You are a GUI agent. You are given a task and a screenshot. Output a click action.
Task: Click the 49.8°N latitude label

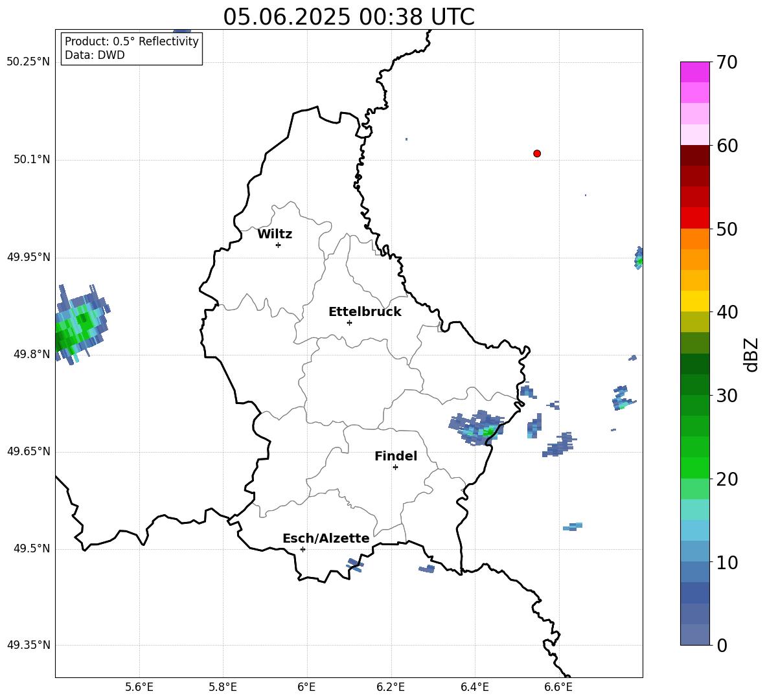click(x=32, y=354)
